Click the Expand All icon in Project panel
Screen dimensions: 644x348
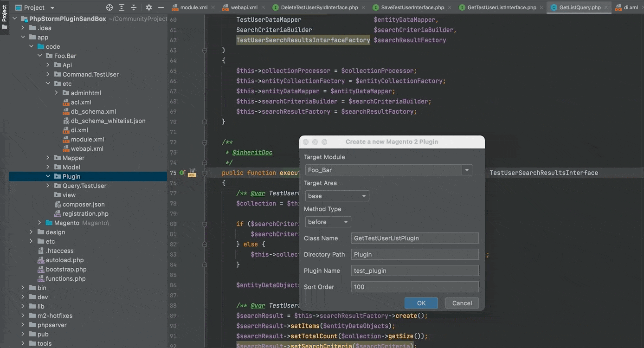point(122,7)
